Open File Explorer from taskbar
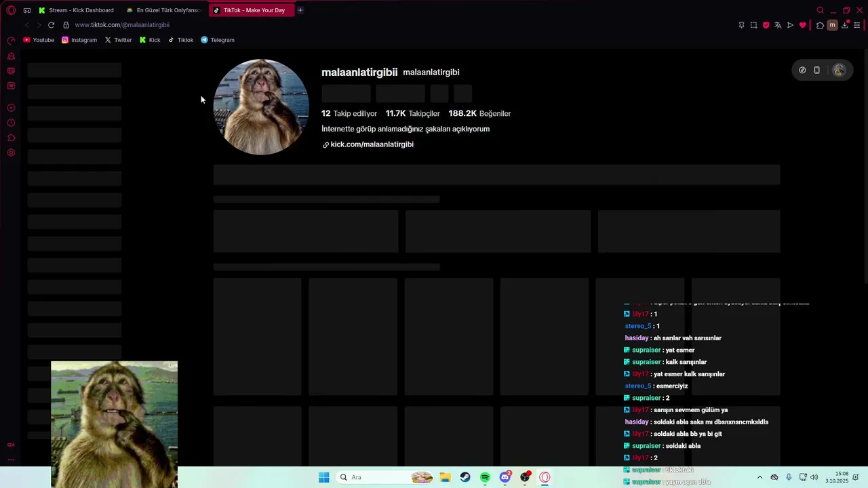Image resolution: width=868 pixels, height=488 pixels. [x=445, y=477]
